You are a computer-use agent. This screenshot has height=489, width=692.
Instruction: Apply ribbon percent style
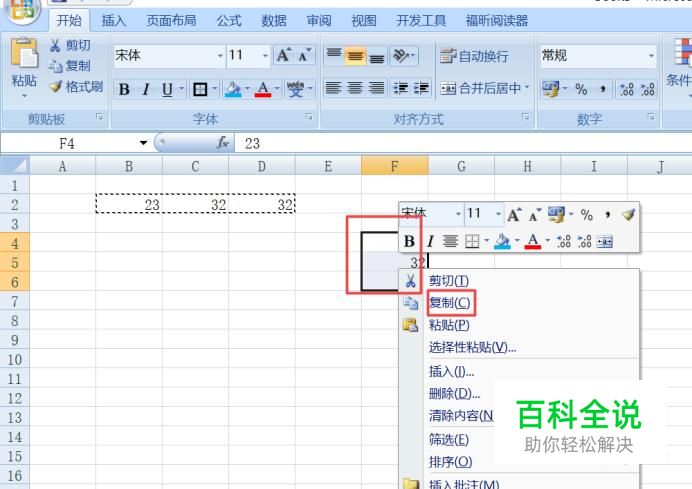click(581, 89)
